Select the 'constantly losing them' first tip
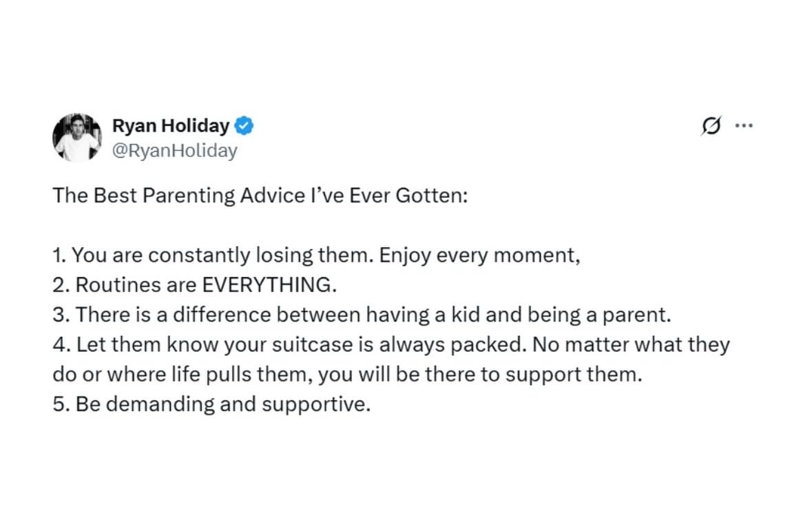Image resolution: width=812 pixels, height=531 pixels. (316, 256)
